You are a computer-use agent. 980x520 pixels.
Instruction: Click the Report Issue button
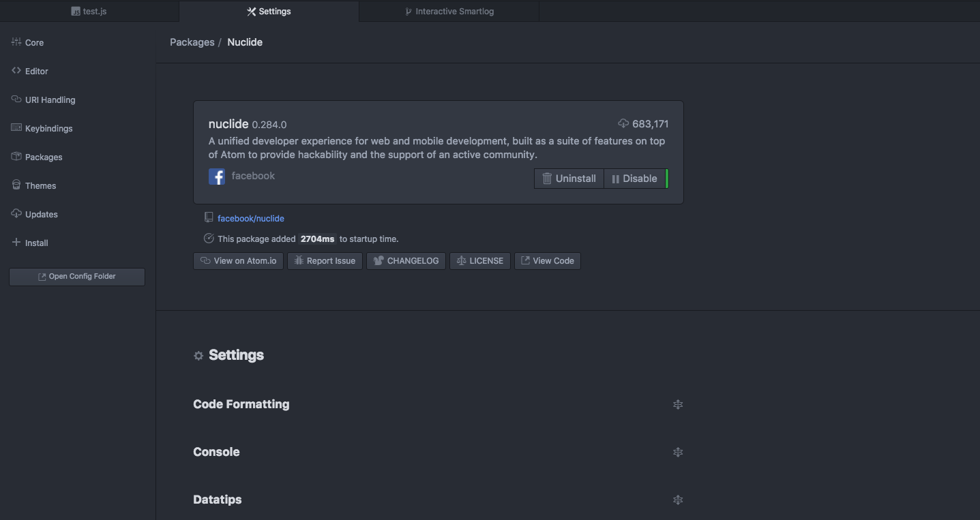point(325,260)
